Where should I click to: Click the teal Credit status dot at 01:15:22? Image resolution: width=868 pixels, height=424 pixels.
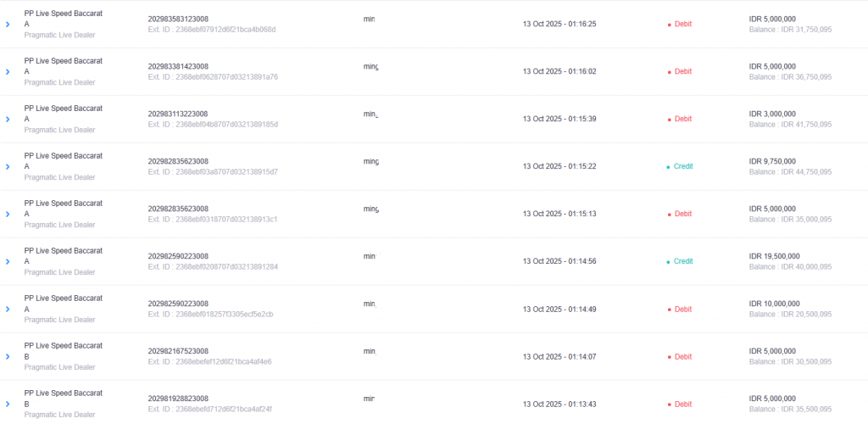(x=669, y=167)
